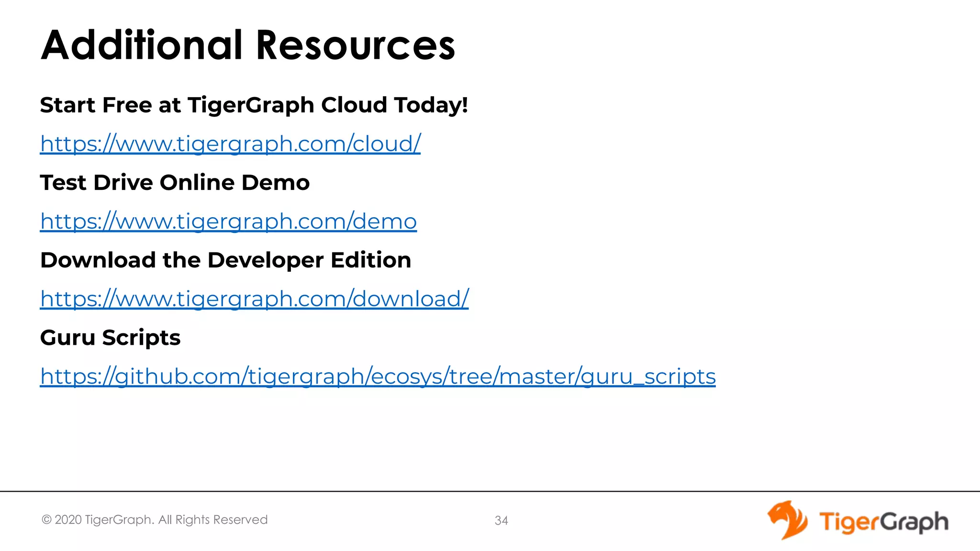980x551 pixels.
Task: Open the GitHub guru_scripts link
Action: tap(378, 376)
